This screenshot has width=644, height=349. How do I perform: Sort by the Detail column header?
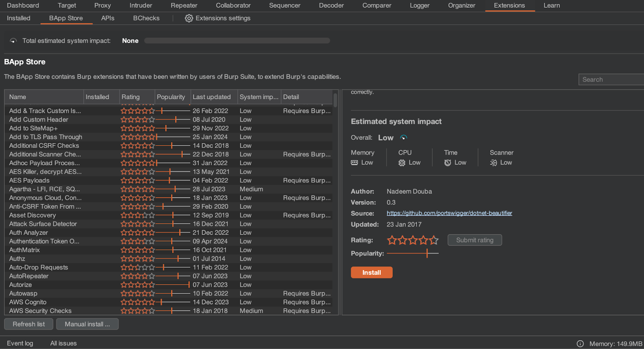[307, 97]
